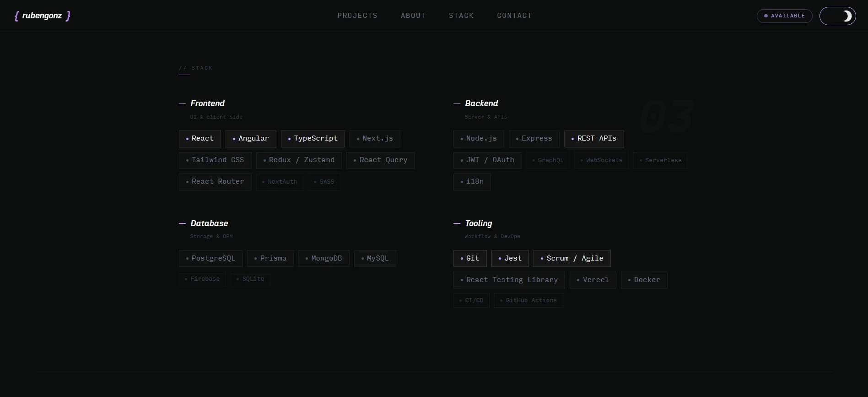Select the Redux / Zustand tag
Image resolution: width=868 pixels, height=397 pixels.
click(299, 160)
